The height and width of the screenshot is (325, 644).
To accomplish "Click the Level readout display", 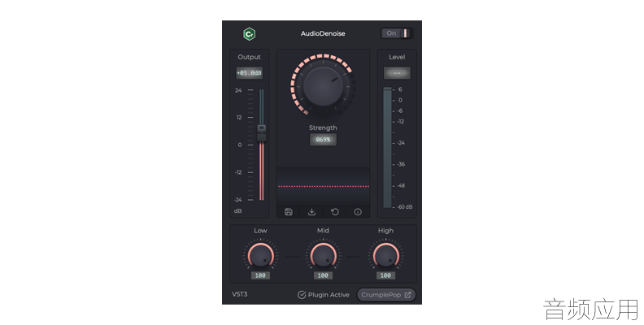I will click(x=397, y=73).
